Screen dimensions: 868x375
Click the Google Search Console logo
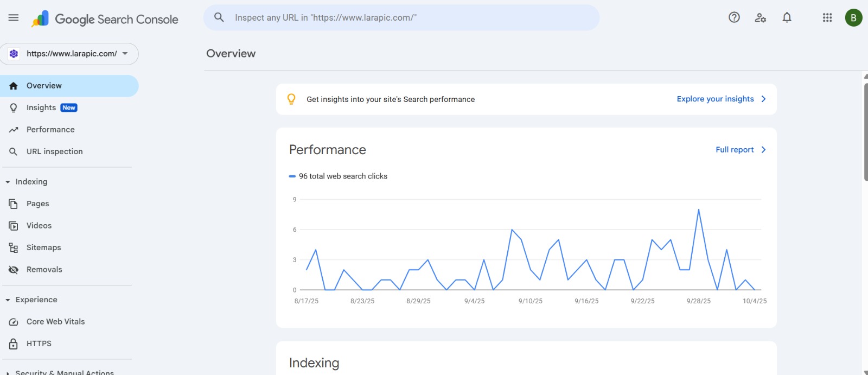pyautogui.click(x=105, y=20)
